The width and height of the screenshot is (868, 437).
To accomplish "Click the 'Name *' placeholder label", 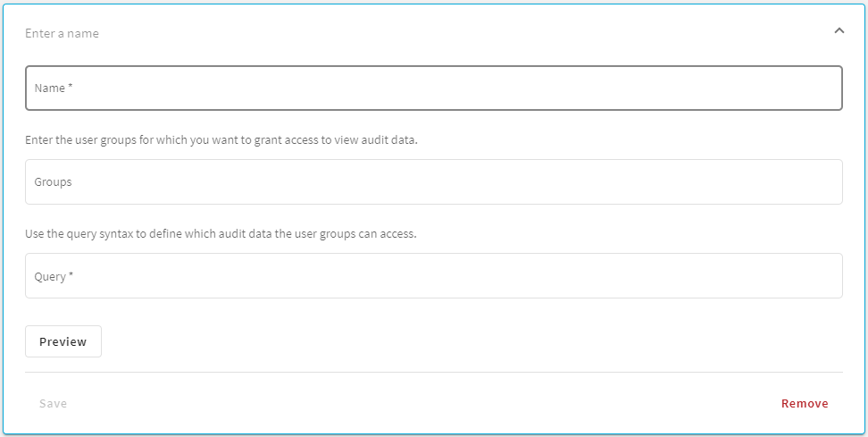I will [x=54, y=88].
